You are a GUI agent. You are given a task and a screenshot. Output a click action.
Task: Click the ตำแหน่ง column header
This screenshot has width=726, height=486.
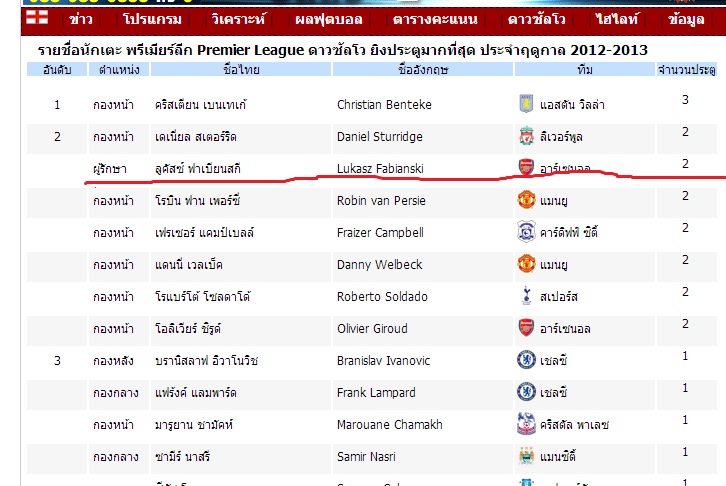(119, 70)
